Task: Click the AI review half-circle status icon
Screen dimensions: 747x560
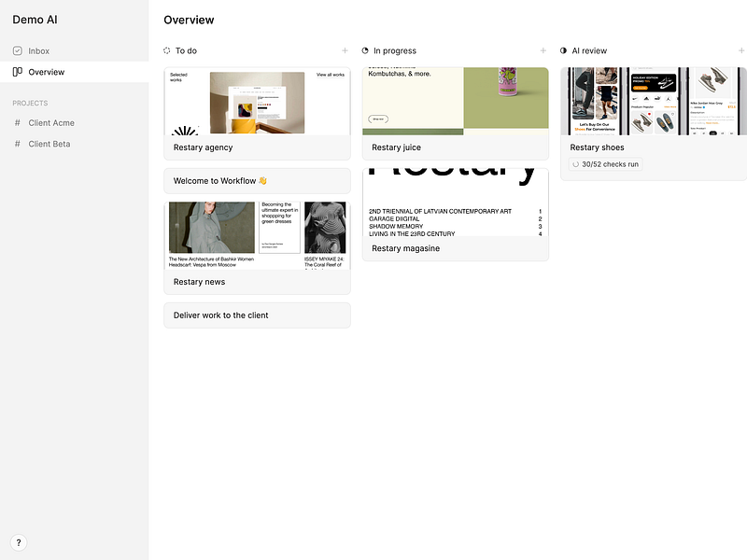Action: click(563, 50)
